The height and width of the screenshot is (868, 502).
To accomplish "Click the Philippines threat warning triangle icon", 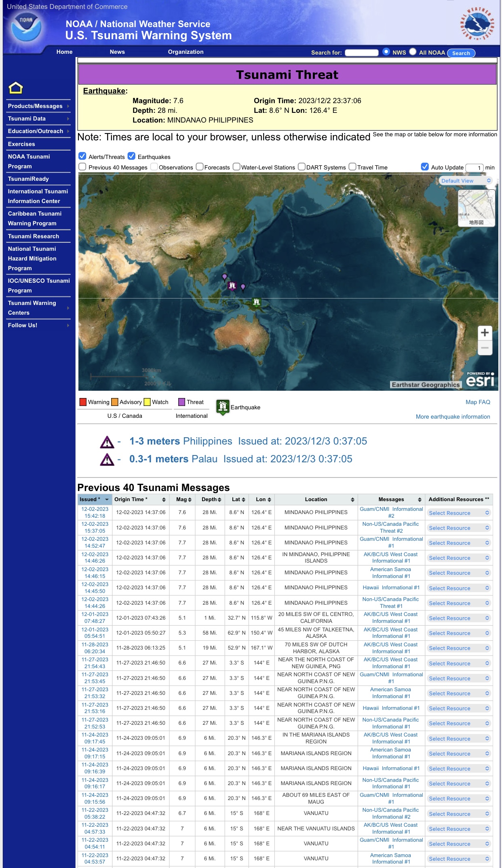I will click(107, 442).
